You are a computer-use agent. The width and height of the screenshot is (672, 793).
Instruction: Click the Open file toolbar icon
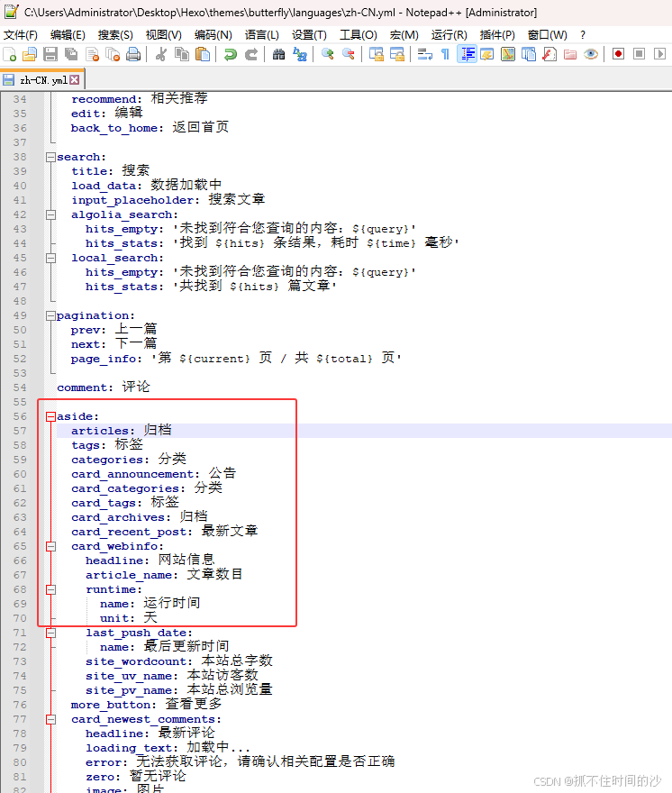pyautogui.click(x=30, y=54)
